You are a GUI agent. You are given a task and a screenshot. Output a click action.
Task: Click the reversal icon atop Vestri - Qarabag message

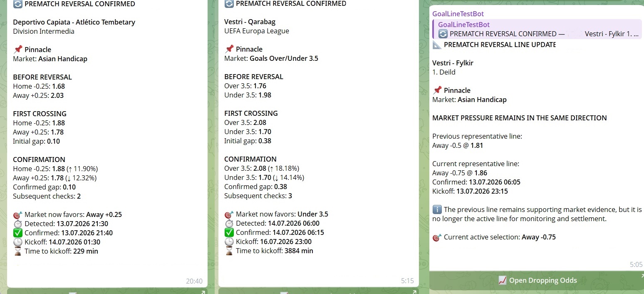click(229, 3)
